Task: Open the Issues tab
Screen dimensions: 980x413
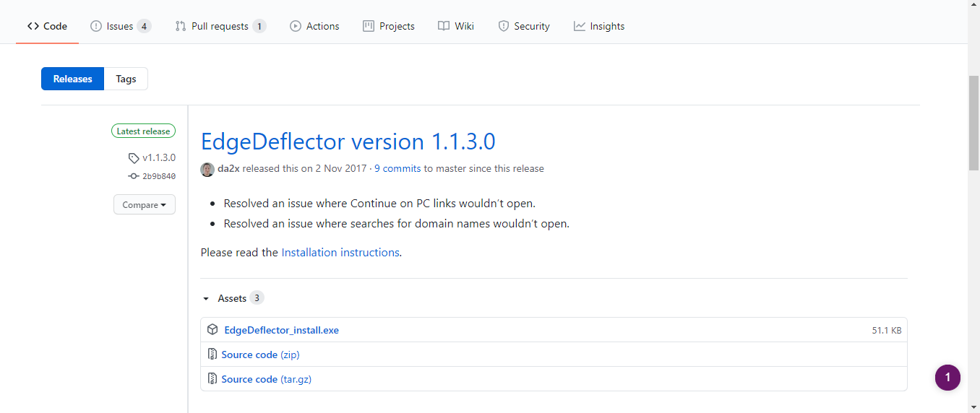Action: 120,26
